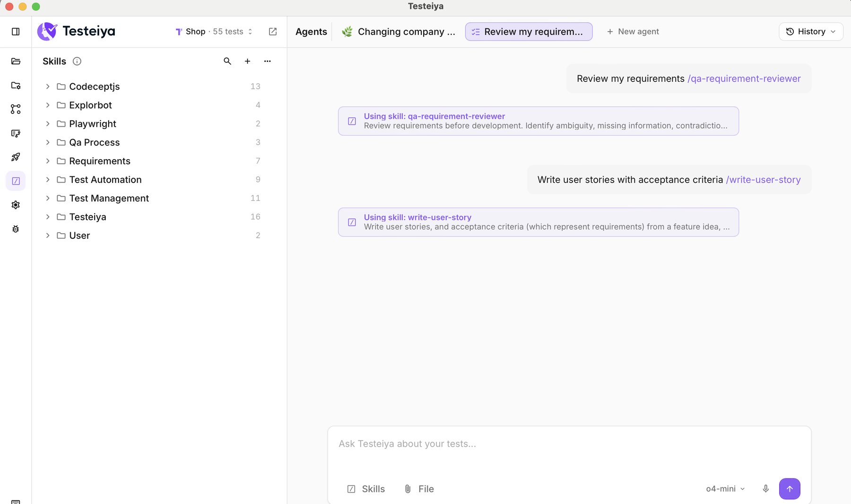Open the folder icon in left rail
The height and width of the screenshot is (504, 851).
(16, 61)
